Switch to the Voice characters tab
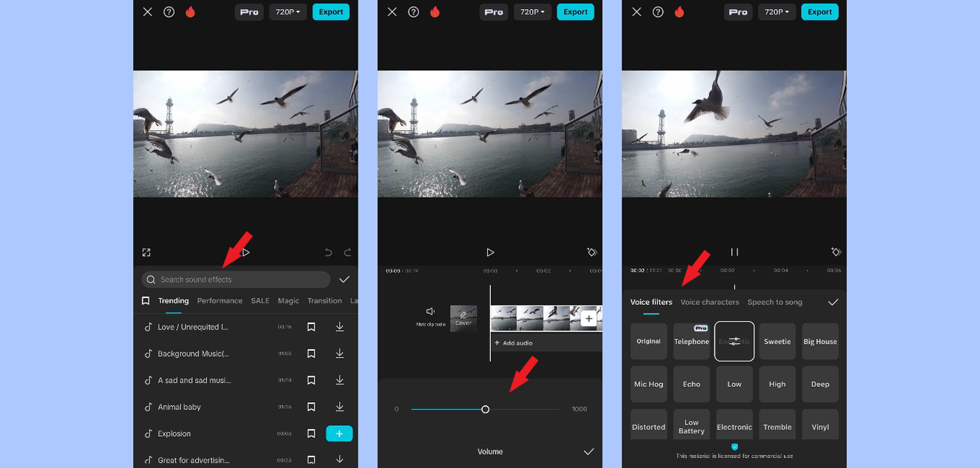The image size is (980, 468). click(x=710, y=302)
